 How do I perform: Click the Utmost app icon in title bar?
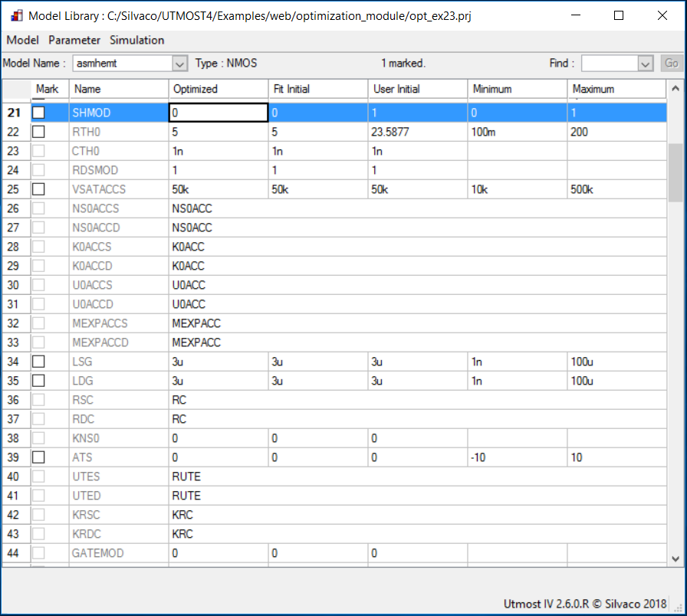tap(17, 16)
